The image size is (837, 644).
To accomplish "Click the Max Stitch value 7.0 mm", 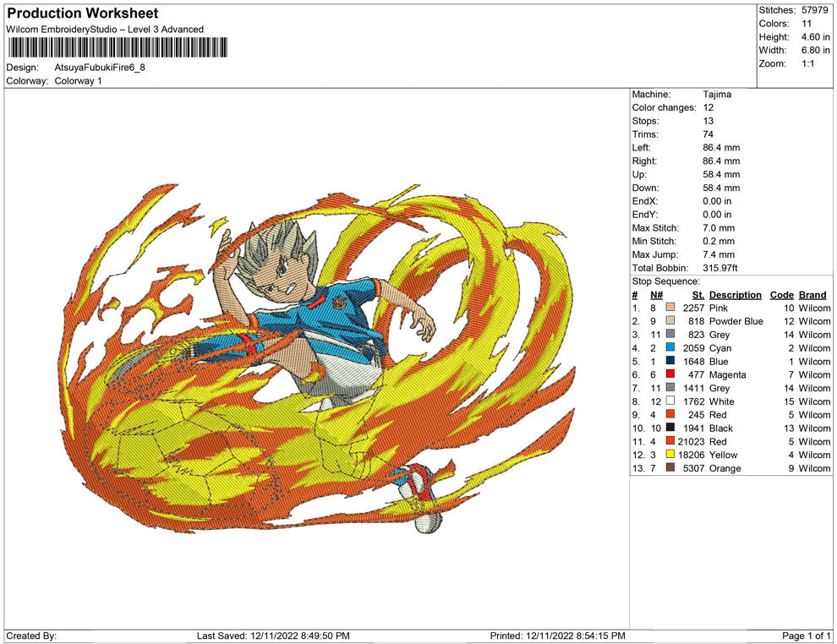I will [718, 228].
